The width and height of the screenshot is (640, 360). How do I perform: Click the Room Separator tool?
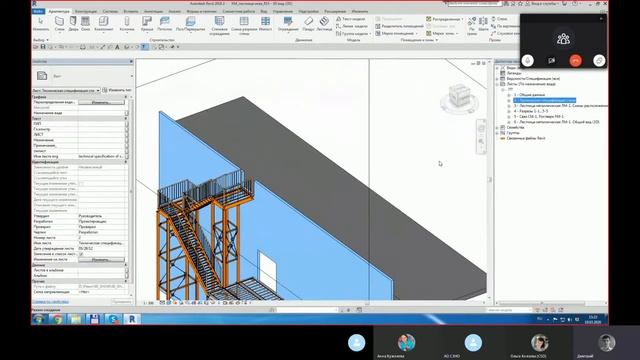(399, 26)
